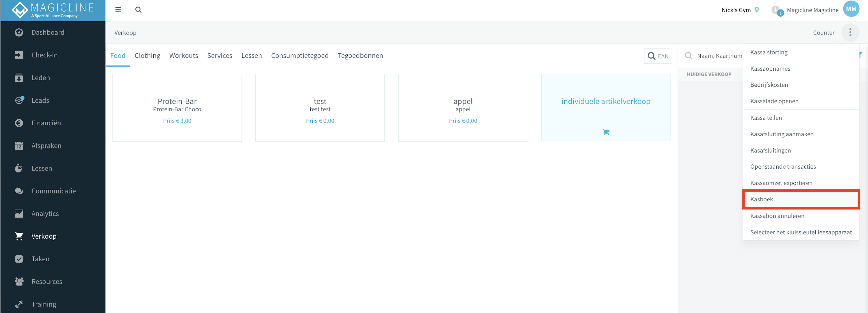Click the Leads target icon
The image size is (868, 313).
pyautogui.click(x=19, y=100)
